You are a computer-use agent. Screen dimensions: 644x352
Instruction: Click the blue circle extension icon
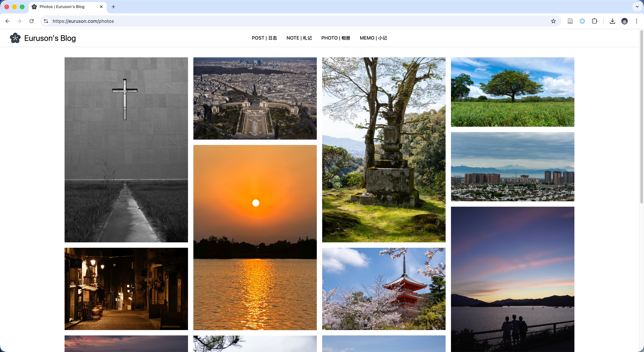point(582,21)
